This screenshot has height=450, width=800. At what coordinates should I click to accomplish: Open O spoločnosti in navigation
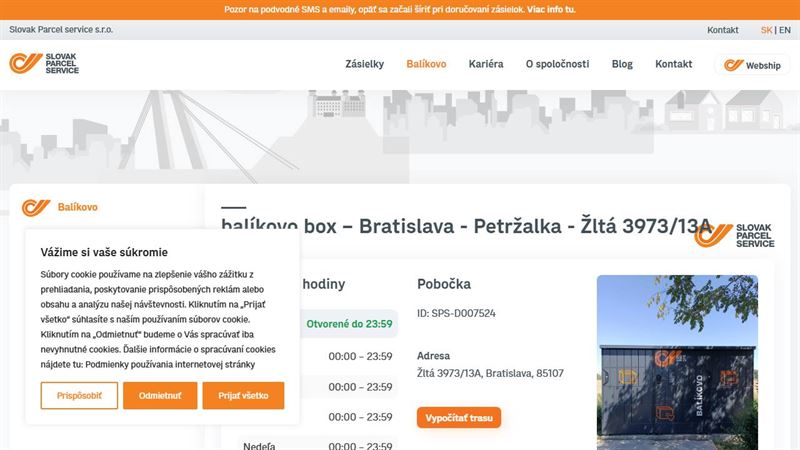click(x=557, y=64)
